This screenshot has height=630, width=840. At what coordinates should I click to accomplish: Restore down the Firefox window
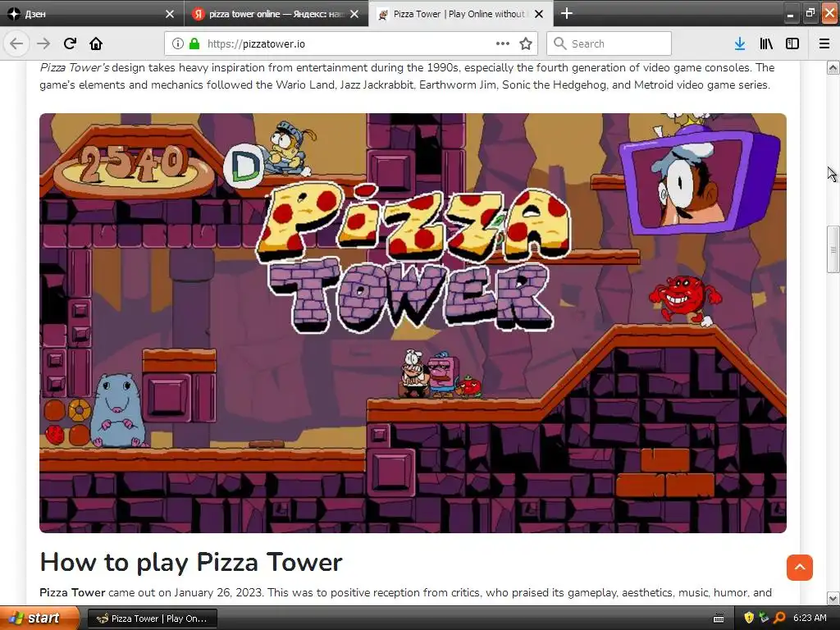(810, 13)
